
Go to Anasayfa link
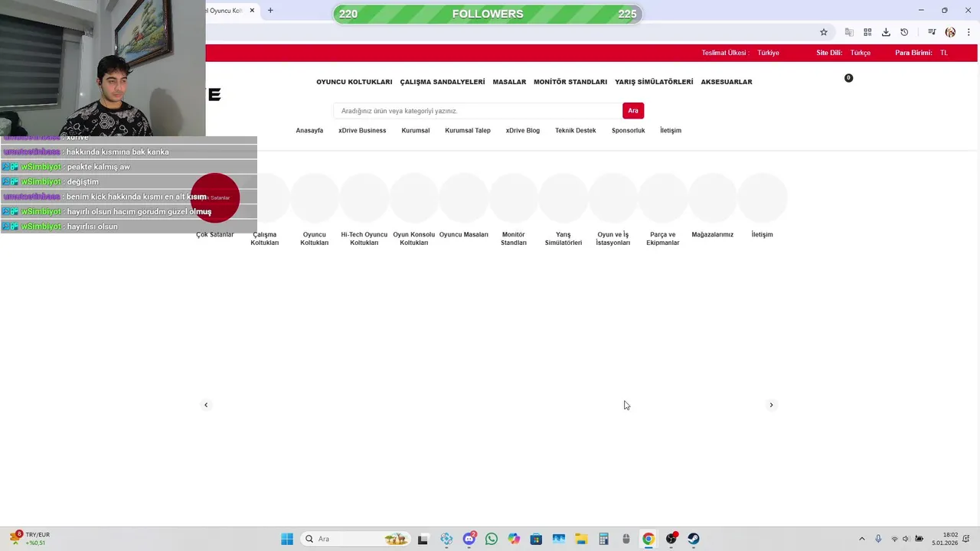pyautogui.click(x=309, y=131)
